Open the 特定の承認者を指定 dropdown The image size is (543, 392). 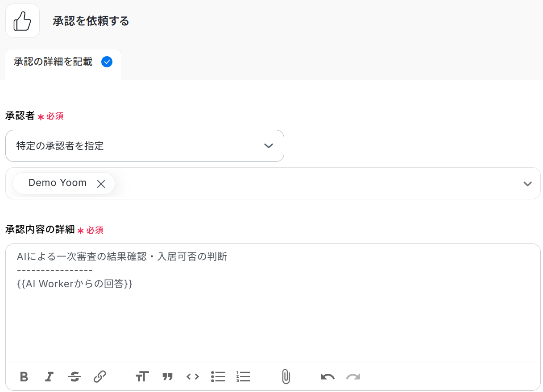tap(145, 146)
